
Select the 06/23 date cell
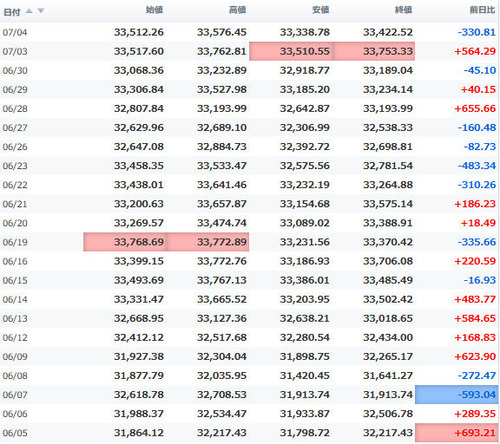pos(15,166)
